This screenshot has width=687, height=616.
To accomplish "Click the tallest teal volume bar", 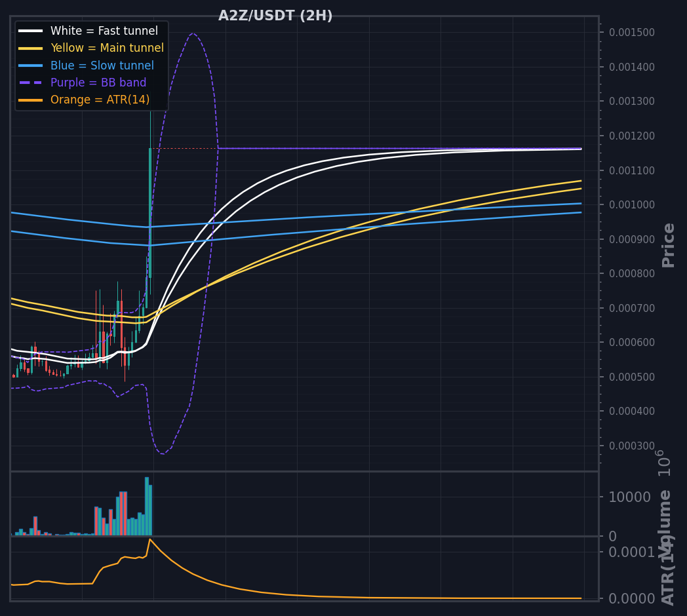I will click(147, 506).
